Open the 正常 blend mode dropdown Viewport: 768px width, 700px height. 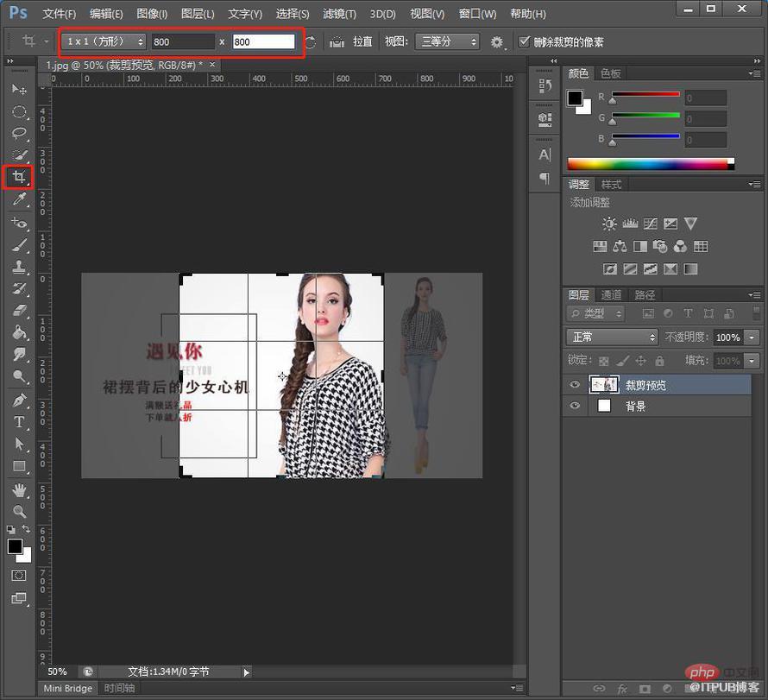pyautogui.click(x=612, y=337)
